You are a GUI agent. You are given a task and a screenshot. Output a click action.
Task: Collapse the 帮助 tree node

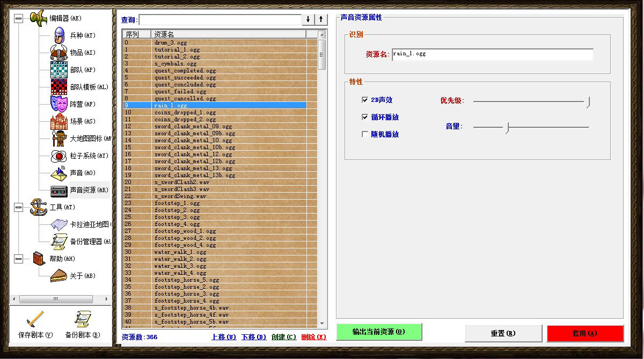click(x=19, y=259)
